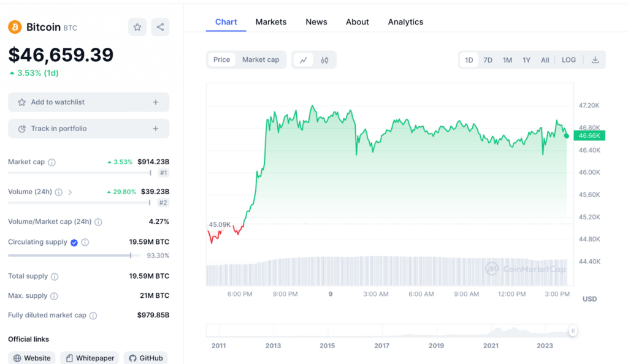Click the Volume (24h) info icon

(x=59, y=192)
